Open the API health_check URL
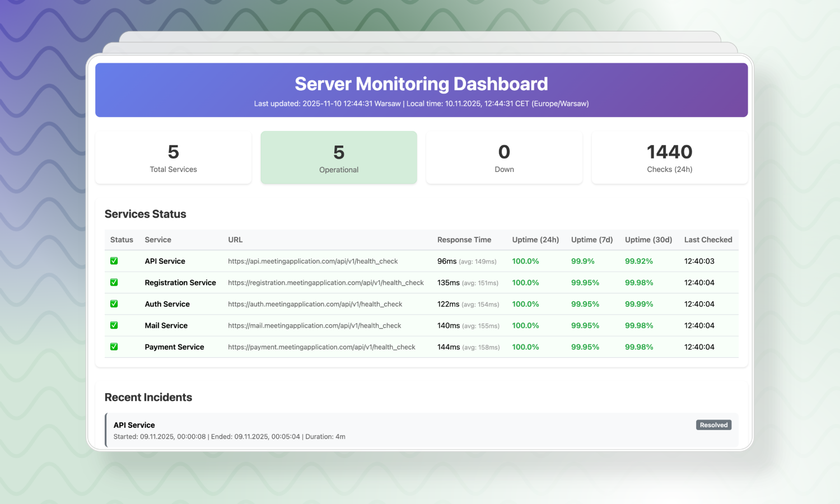 click(x=312, y=262)
